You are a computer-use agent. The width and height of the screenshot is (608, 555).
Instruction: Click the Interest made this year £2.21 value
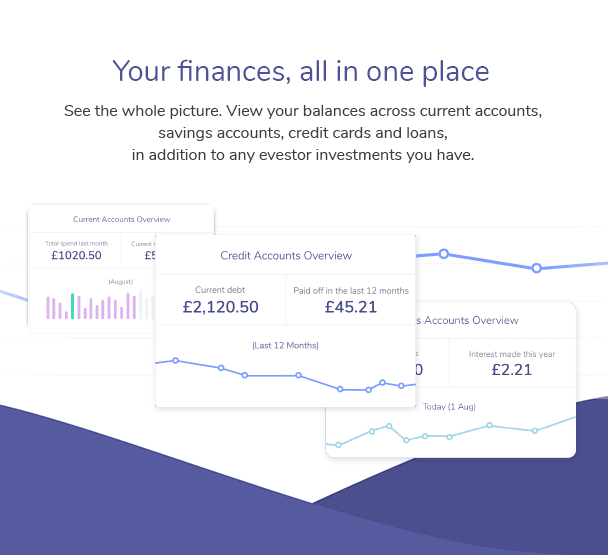[x=511, y=369]
